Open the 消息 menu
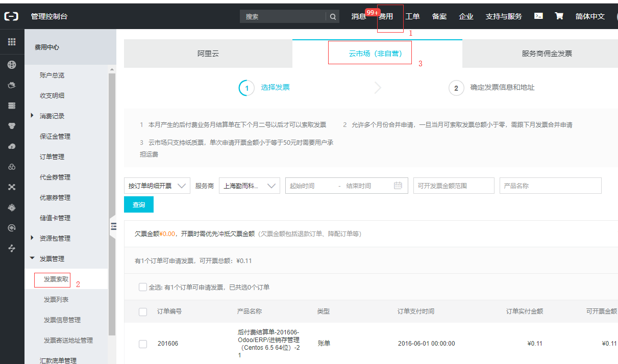The height and width of the screenshot is (364, 618). 359,16
